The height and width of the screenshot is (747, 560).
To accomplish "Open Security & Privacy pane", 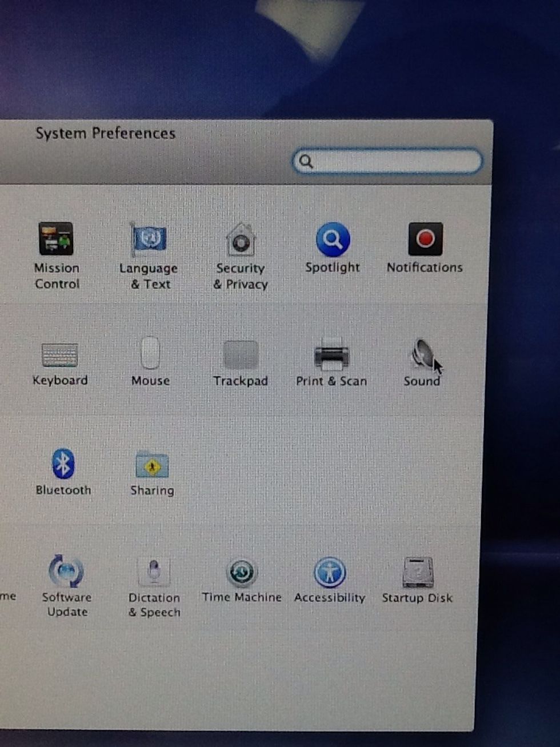I will click(x=241, y=241).
